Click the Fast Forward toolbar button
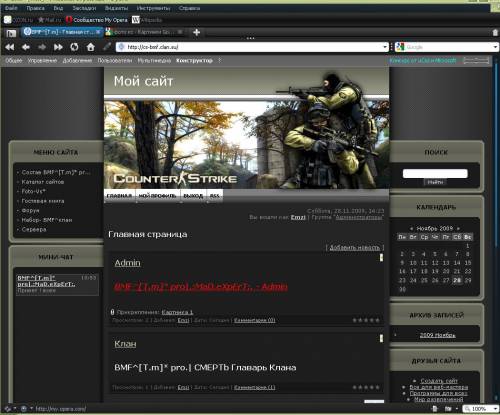This screenshot has width=500, height=415. click(58, 47)
